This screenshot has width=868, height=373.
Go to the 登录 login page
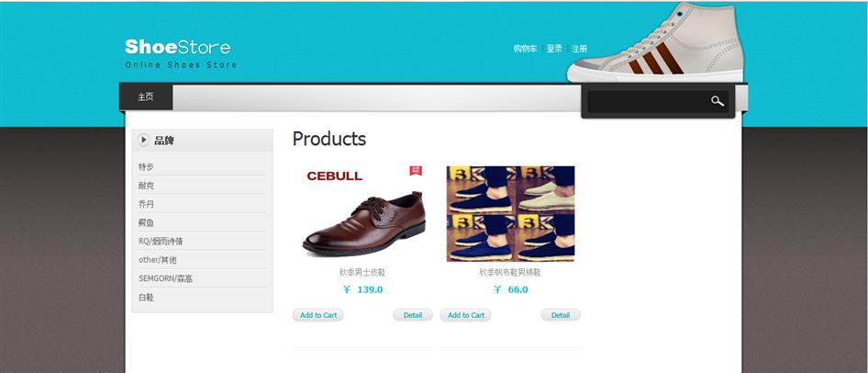point(554,49)
